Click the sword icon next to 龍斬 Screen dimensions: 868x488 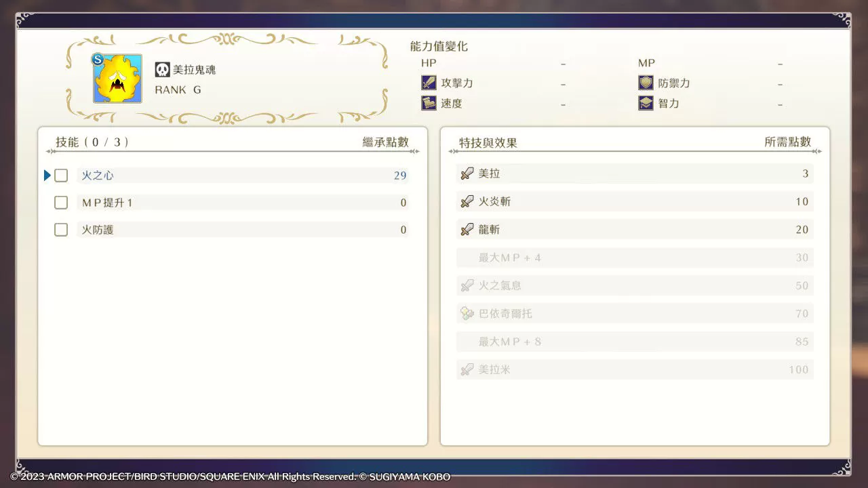coord(467,230)
